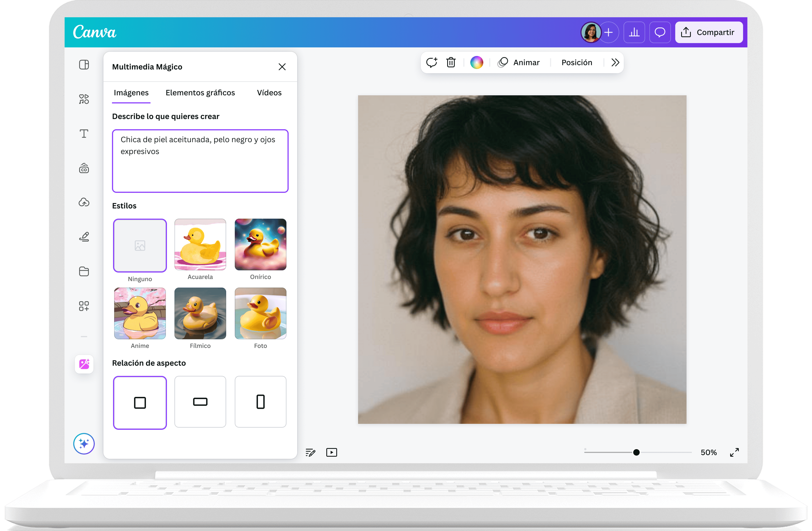
Task: Click the add comment icon in toolbar
Action: 432,63
